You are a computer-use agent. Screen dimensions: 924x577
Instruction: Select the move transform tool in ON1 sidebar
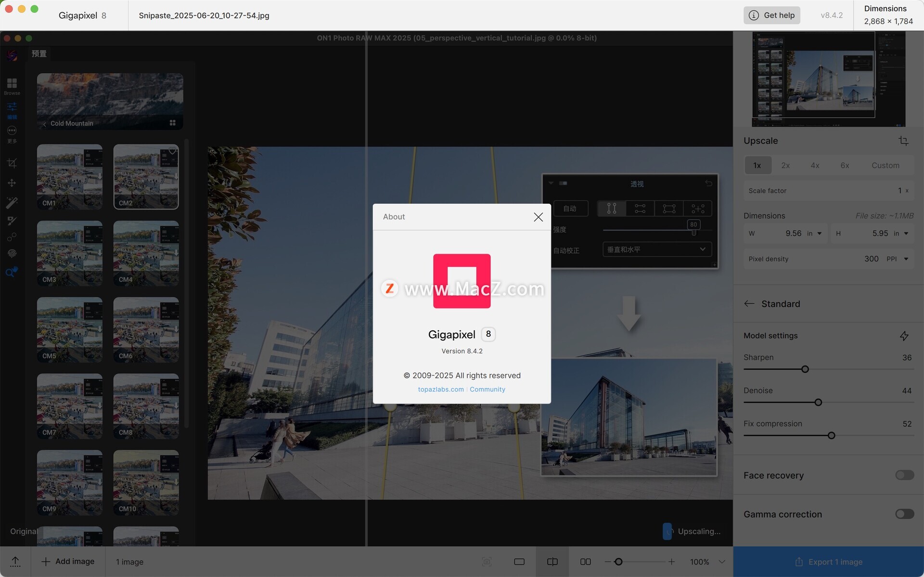(x=12, y=183)
